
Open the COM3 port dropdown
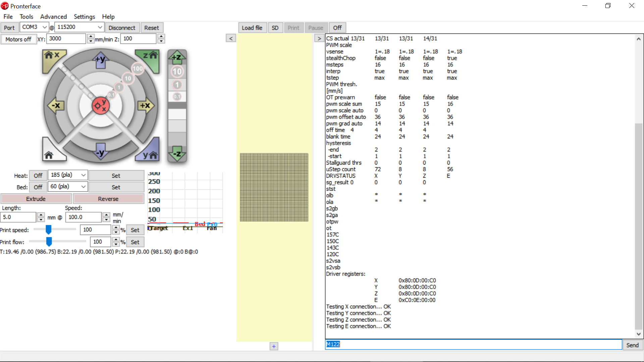[x=44, y=27]
